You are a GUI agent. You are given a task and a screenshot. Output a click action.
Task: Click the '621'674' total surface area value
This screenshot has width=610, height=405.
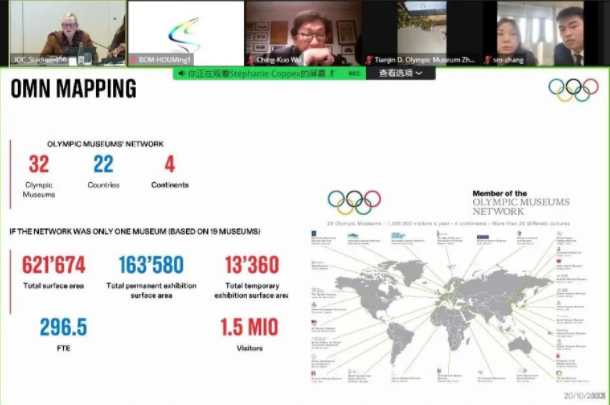54,265
